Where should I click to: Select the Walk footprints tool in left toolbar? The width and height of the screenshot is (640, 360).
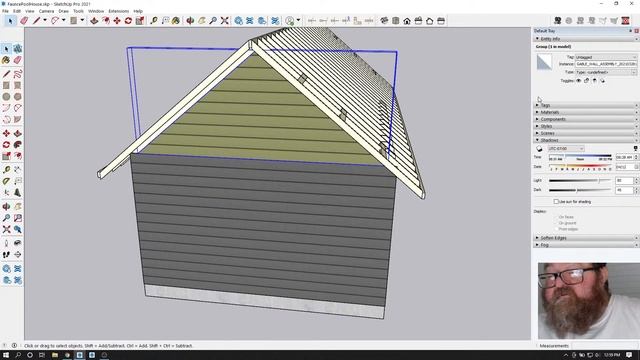click(6, 254)
